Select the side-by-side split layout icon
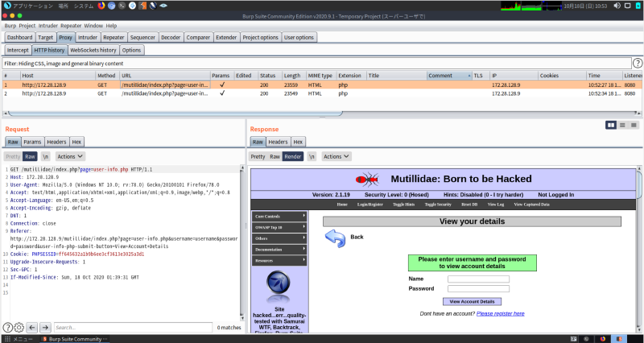644x343 pixels. tap(611, 125)
